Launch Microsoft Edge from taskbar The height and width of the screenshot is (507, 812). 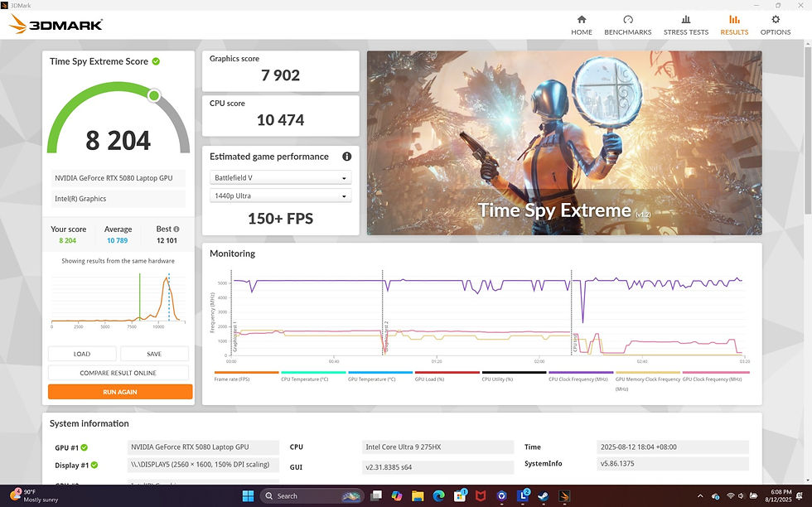coord(438,495)
